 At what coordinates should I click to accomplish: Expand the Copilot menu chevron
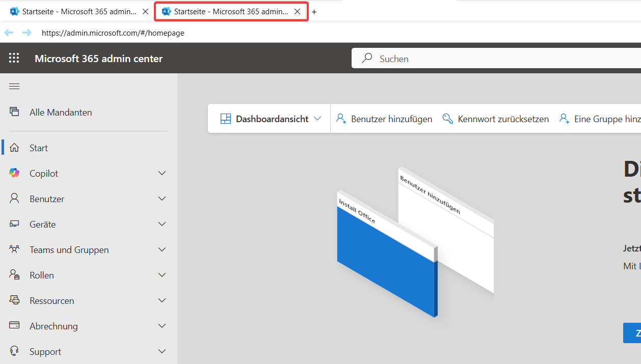(x=162, y=173)
